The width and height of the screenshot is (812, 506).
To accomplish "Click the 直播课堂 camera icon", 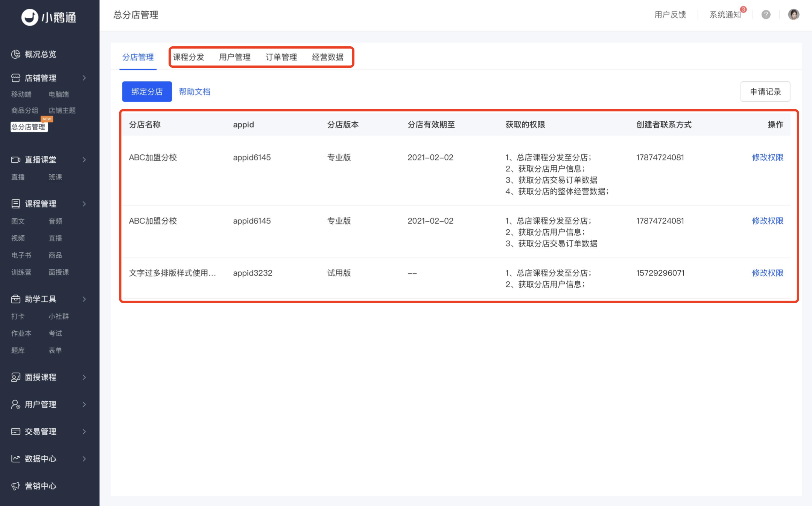I will click(x=15, y=160).
